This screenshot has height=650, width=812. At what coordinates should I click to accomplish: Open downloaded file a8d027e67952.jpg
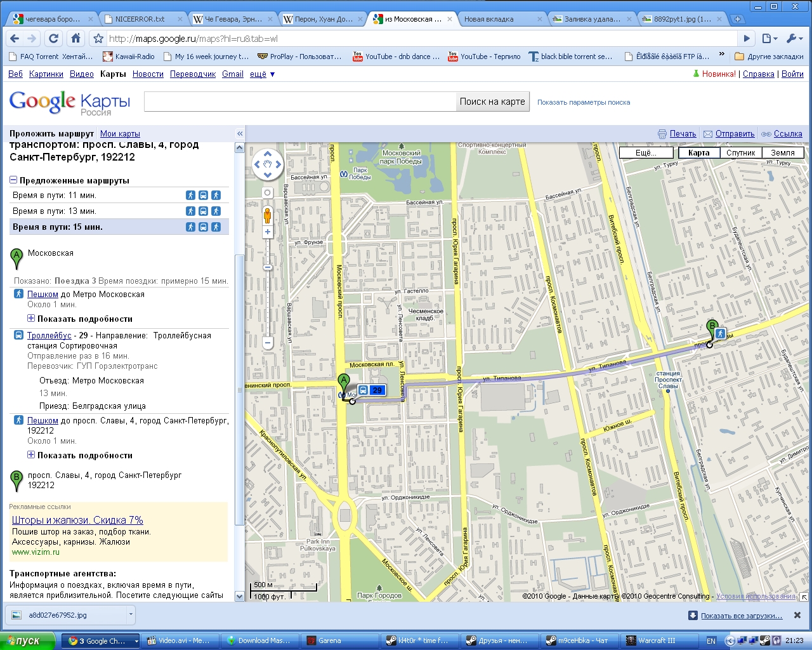click(66, 615)
